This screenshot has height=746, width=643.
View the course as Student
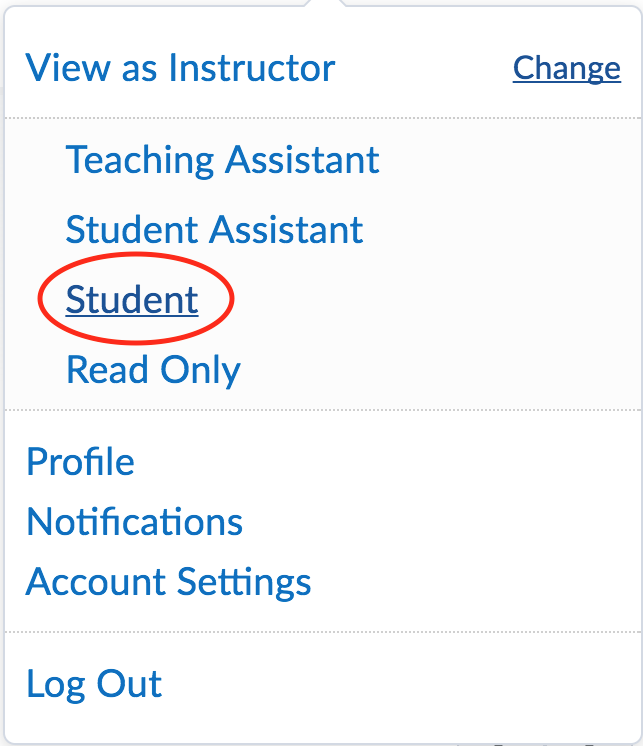click(132, 300)
